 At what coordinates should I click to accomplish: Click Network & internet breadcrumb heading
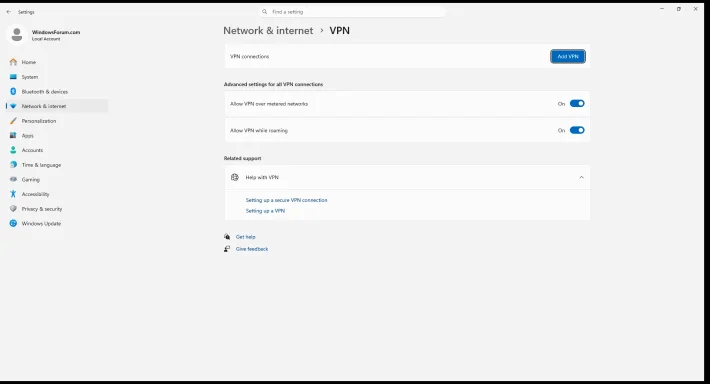click(x=268, y=31)
